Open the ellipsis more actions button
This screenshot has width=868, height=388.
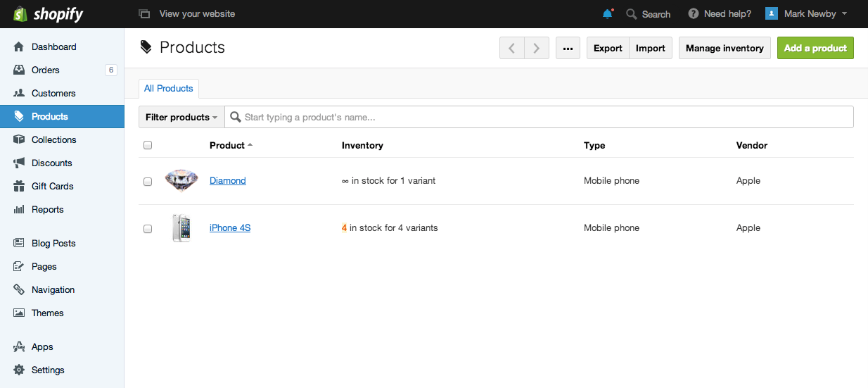568,48
